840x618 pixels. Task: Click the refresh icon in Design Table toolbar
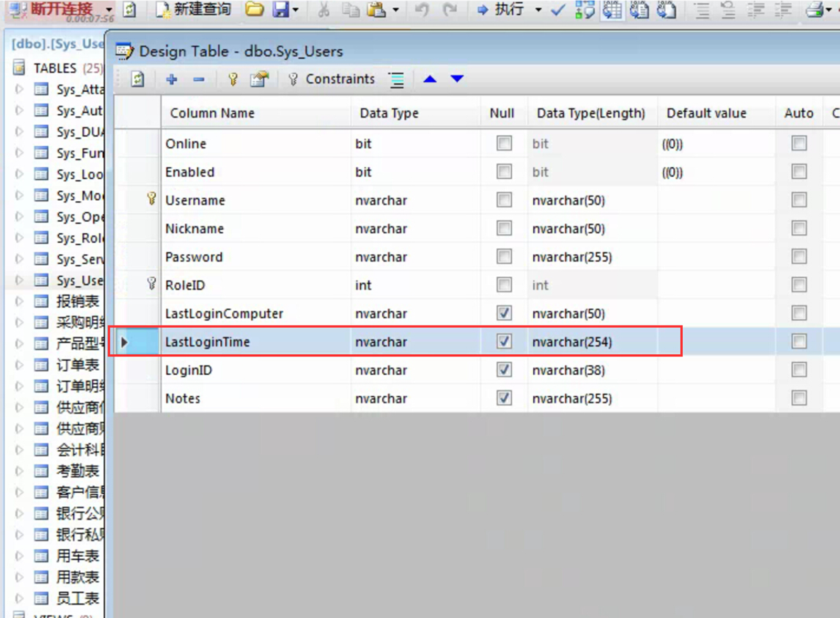[x=137, y=80]
